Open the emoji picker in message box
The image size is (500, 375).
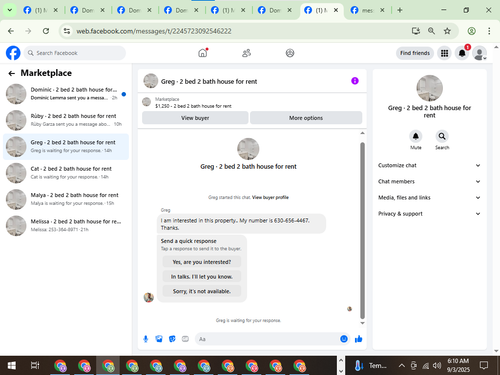[x=344, y=339]
